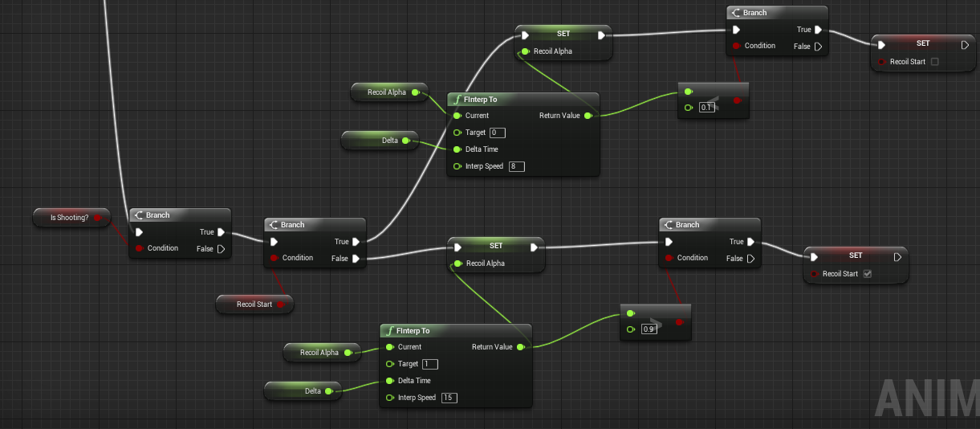Click boolean output pin of less-than 0.1 node
980x429 pixels.
click(737, 100)
